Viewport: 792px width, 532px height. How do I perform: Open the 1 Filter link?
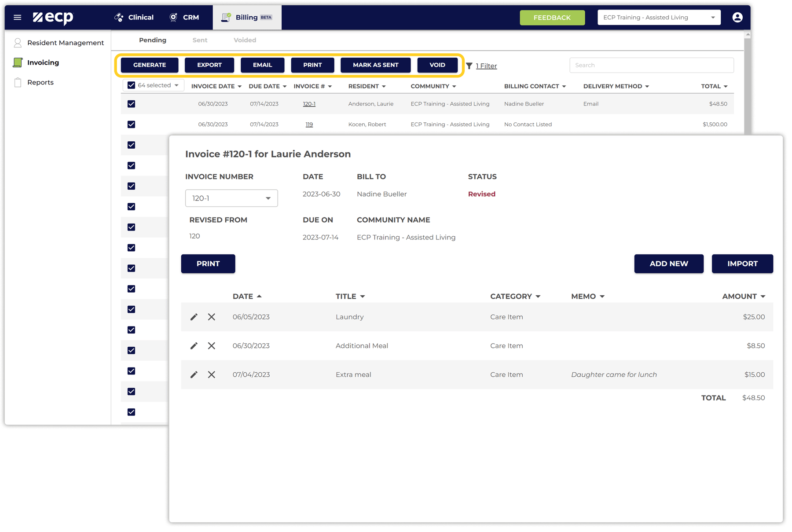486,66
